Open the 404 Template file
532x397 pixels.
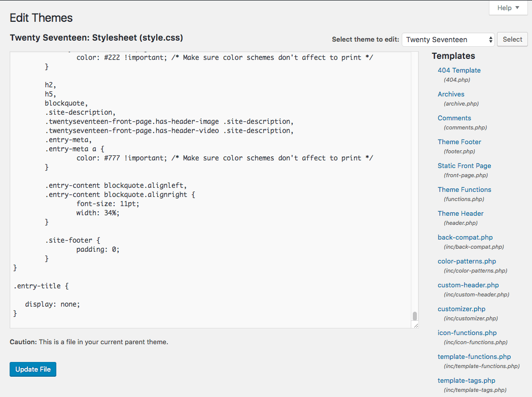click(x=458, y=70)
